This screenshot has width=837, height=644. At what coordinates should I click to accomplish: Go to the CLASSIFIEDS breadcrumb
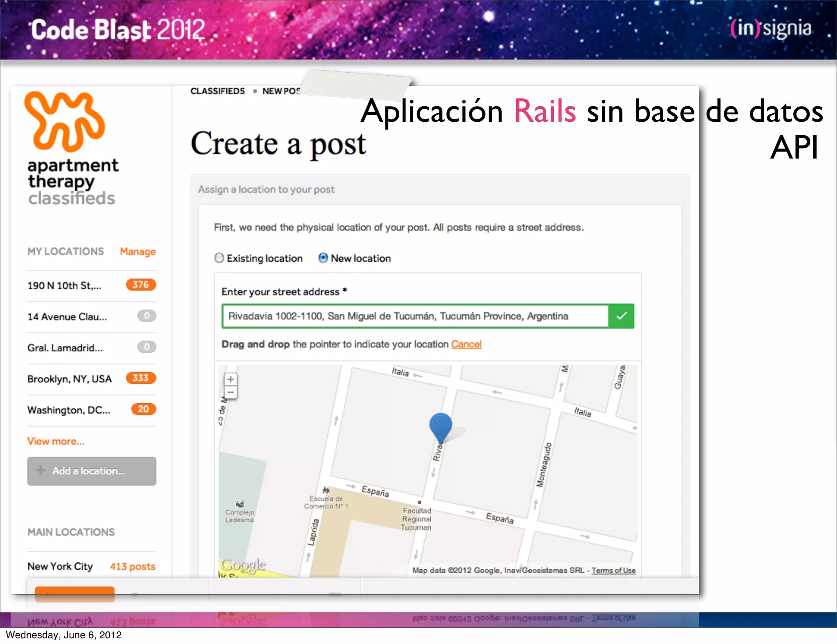(217, 91)
